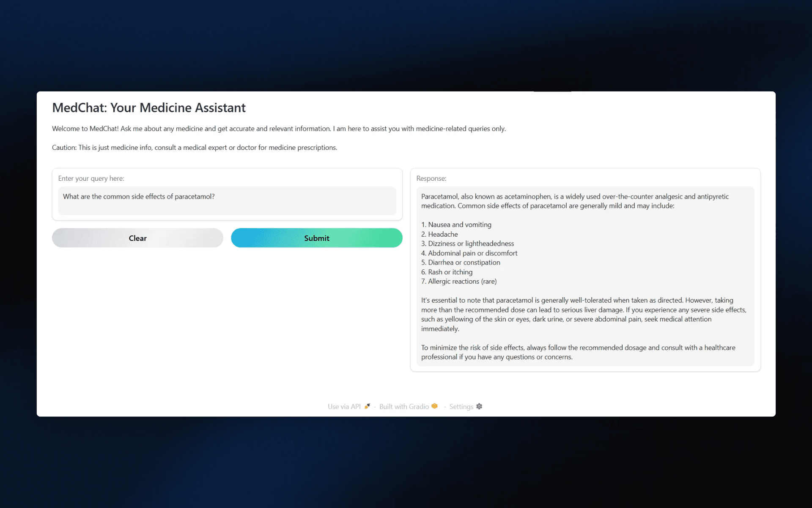Image resolution: width=812 pixels, height=508 pixels.
Task: Click 'Diarrhea or constipation' response line
Action: (x=464, y=262)
